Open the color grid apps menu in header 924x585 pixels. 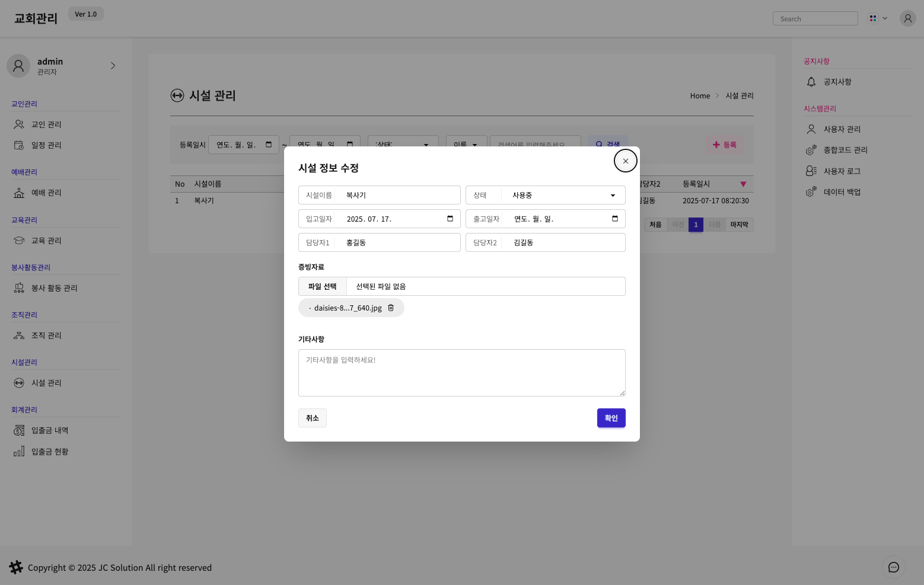coord(877,18)
